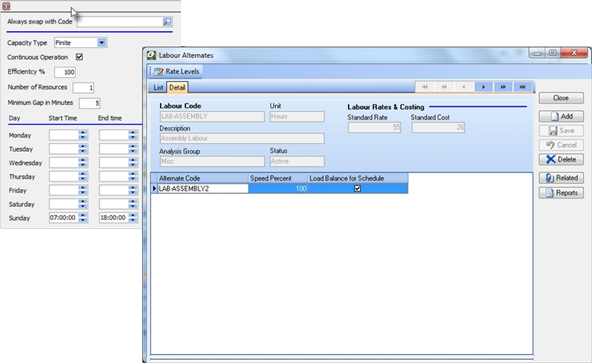Click the Sunday End time value 18:00:00
Viewport: 592px width, 364px height.
pyautogui.click(x=113, y=218)
